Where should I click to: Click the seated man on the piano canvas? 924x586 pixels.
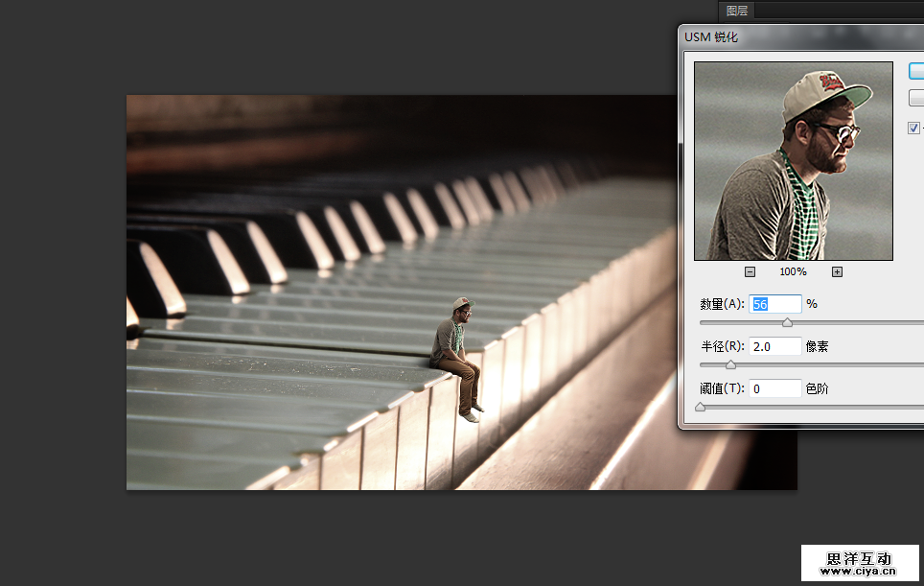tap(458, 357)
